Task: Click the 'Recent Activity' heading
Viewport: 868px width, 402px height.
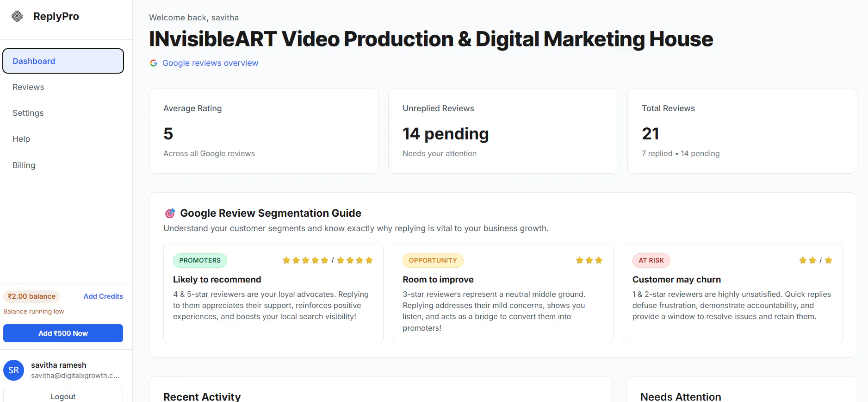Action: pos(202,396)
